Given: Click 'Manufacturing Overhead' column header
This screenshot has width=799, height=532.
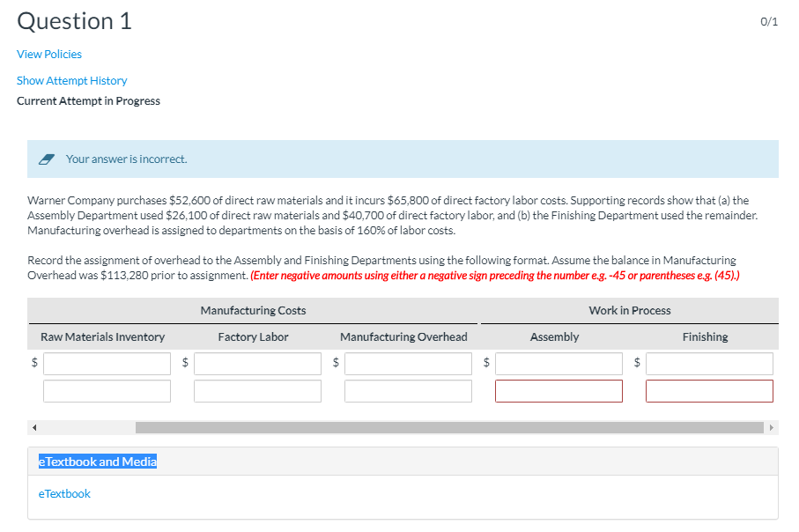Looking at the screenshot, I should point(403,336).
